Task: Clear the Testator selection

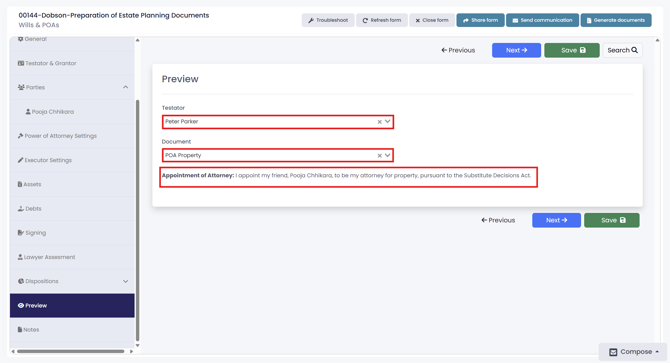Action: click(379, 122)
